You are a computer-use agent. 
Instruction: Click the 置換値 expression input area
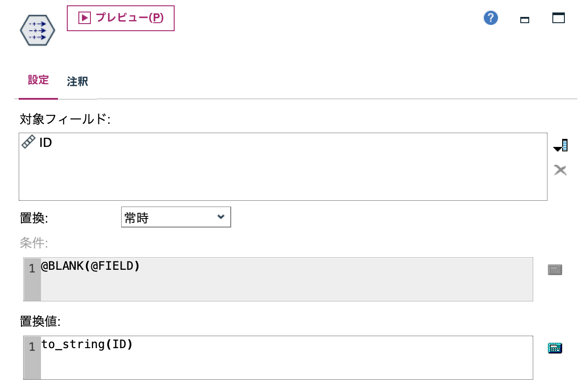(x=267, y=357)
